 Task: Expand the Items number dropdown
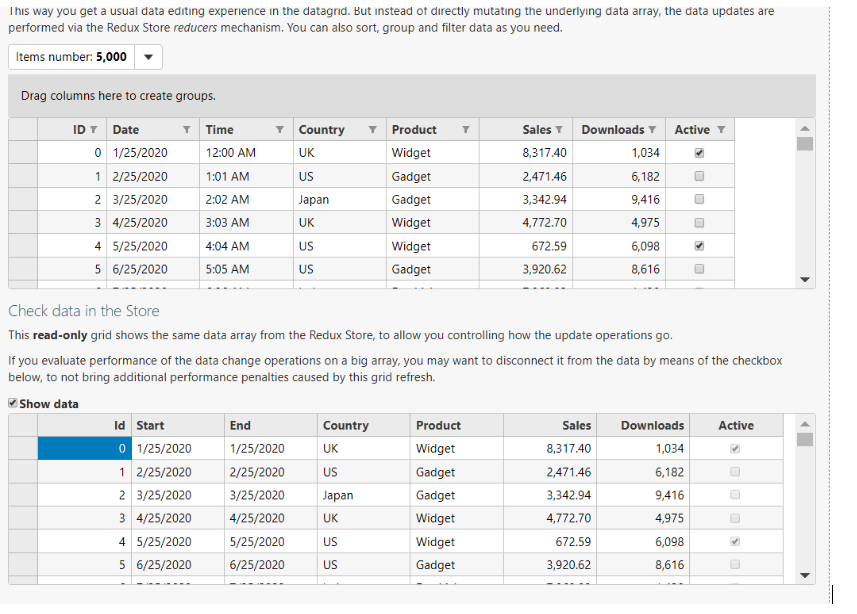pyautogui.click(x=148, y=57)
